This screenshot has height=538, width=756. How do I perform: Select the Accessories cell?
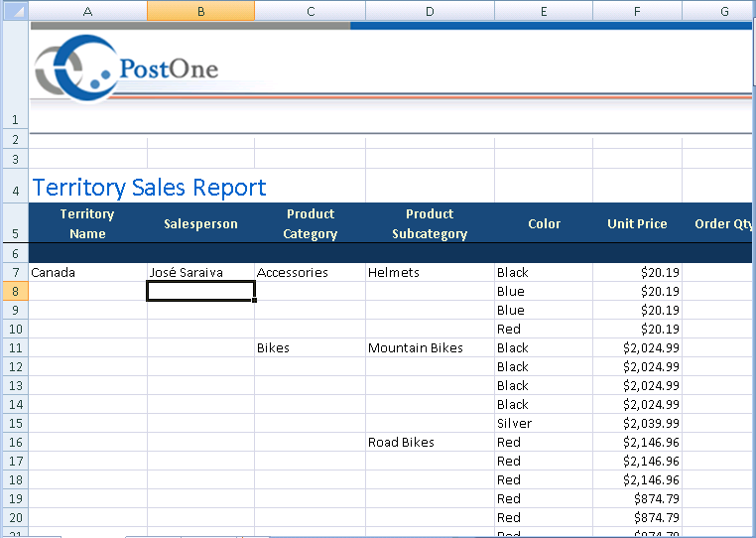pos(311,273)
